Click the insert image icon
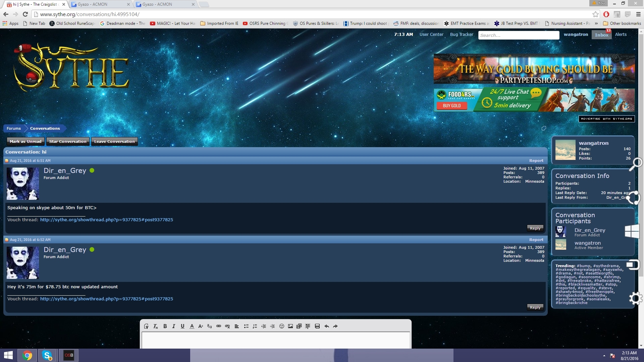The width and height of the screenshot is (644, 362). pos(290,326)
